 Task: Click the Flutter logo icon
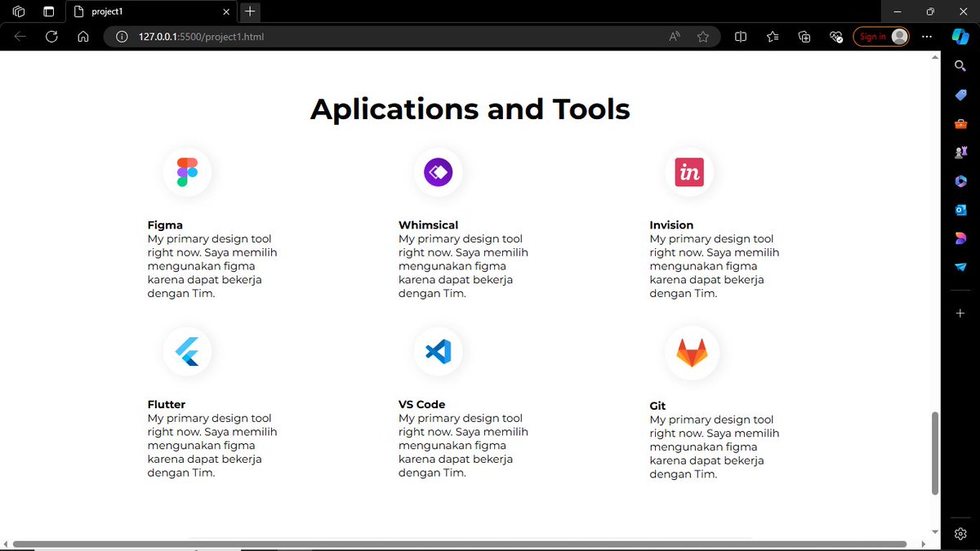tap(187, 351)
